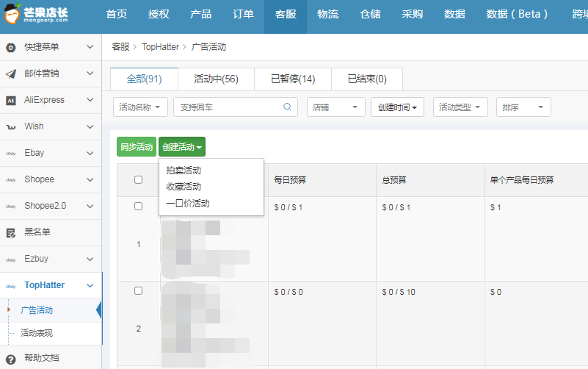This screenshot has height=369, width=588.
Task: Click the blurred thumbnail in row 2
Action: pos(206,325)
